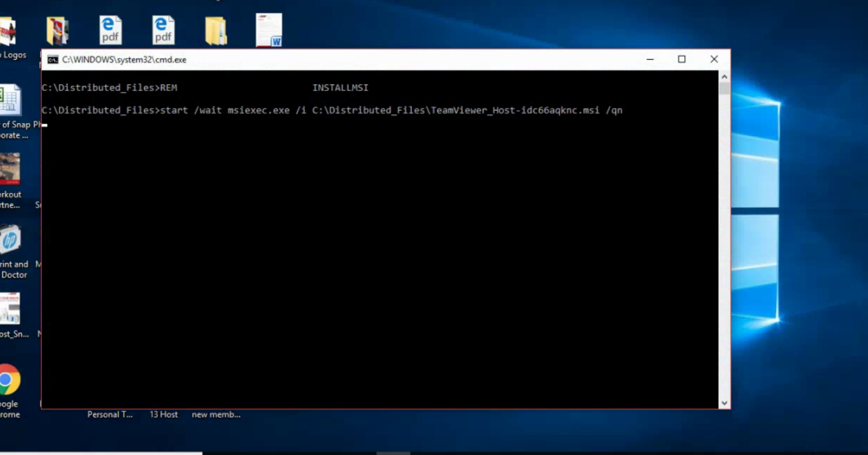Image resolution: width=868 pixels, height=455 pixels.
Task: Click the 'new memb...' desktop label
Action: click(216, 414)
